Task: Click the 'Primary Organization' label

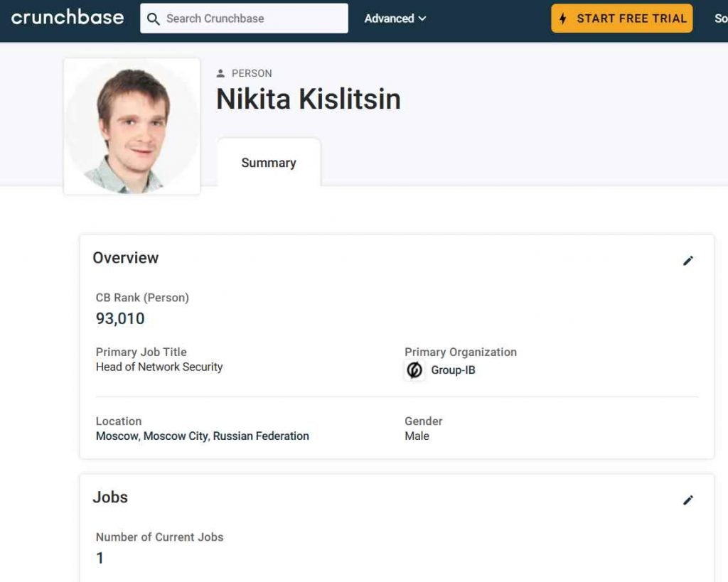Action: pos(461,352)
